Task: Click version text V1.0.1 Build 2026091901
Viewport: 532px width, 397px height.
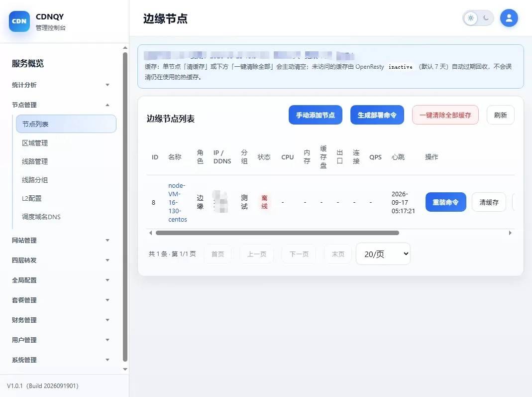Action: tap(43, 386)
